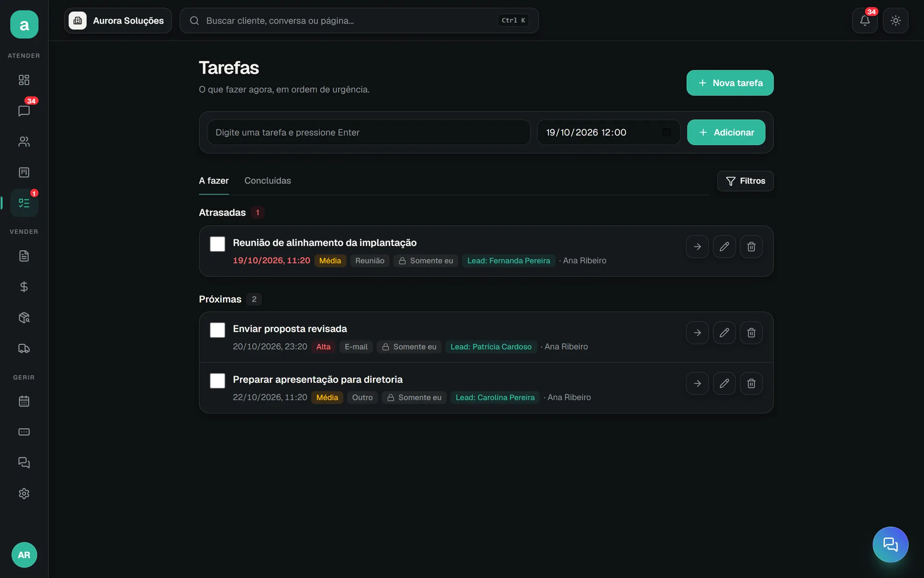Image resolution: width=924 pixels, height=578 pixels.
Task: Delete the Enviar proposta revisada task
Action: coord(751,332)
